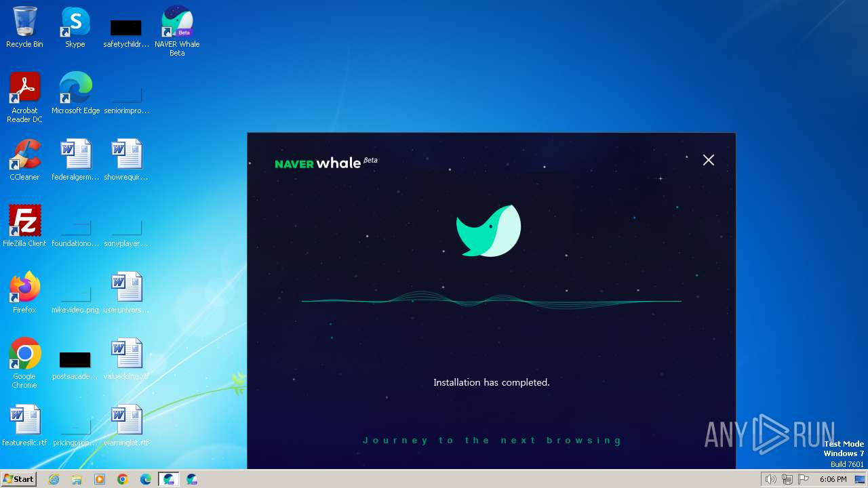Select the Skype desktop shortcut
The image size is (868, 488).
point(75,28)
